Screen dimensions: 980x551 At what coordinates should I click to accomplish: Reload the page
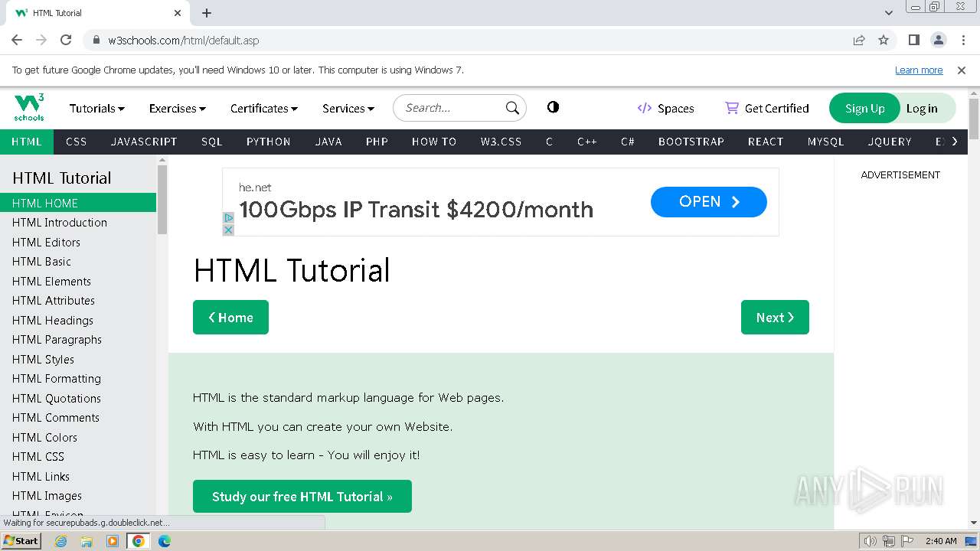tap(66, 40)
